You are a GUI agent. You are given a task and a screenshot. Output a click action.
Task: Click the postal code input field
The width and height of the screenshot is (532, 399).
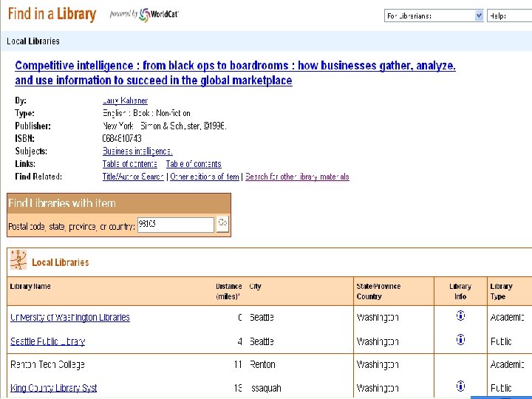(x=176, y=225)
